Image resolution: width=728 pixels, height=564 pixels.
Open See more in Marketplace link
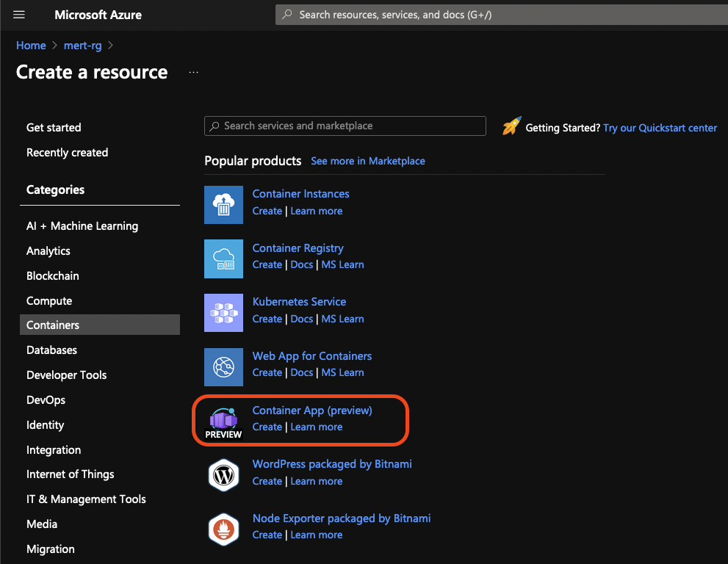click(x=368, y=161)
